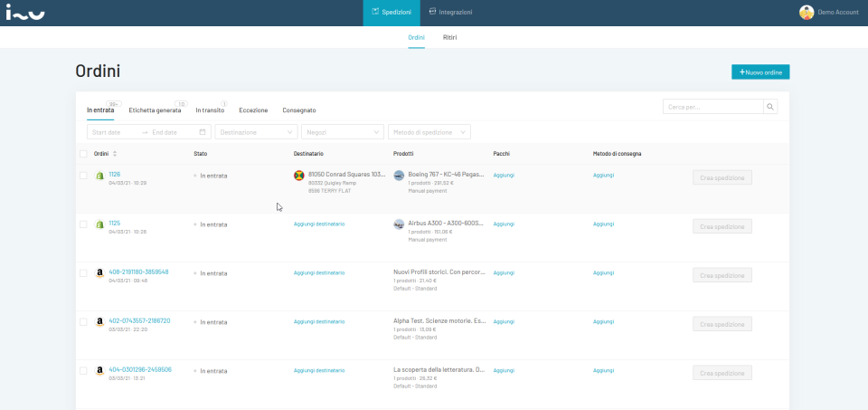Click Amazon icon for order 404-0301296-2459506
Screen dimensions: 868x410
(x=99, y=371)
